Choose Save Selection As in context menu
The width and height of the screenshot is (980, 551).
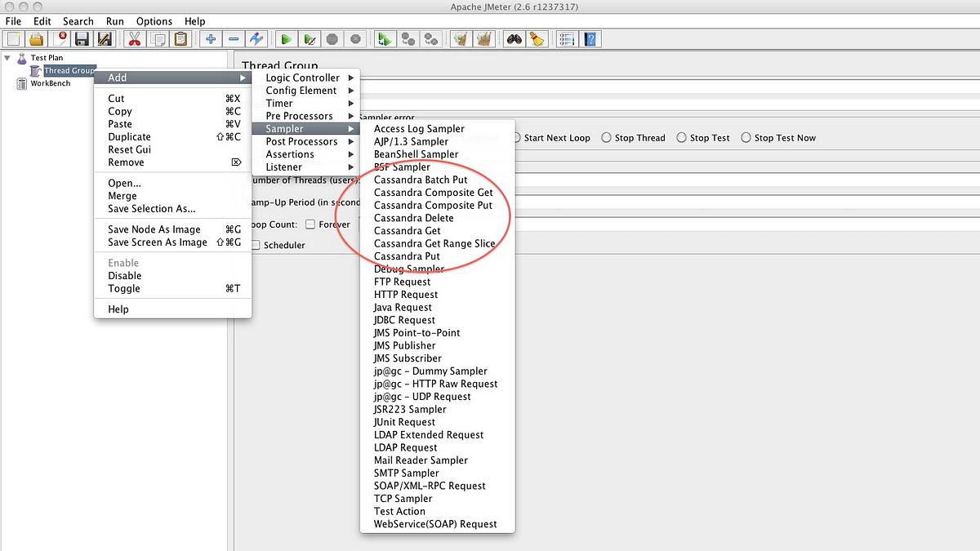coord(173,209)
